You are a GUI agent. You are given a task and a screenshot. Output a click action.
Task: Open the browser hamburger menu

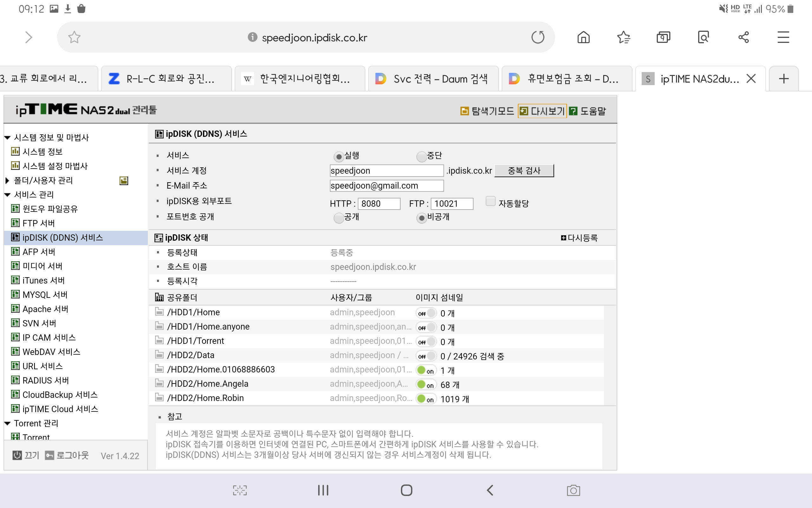tap(783, 37)
